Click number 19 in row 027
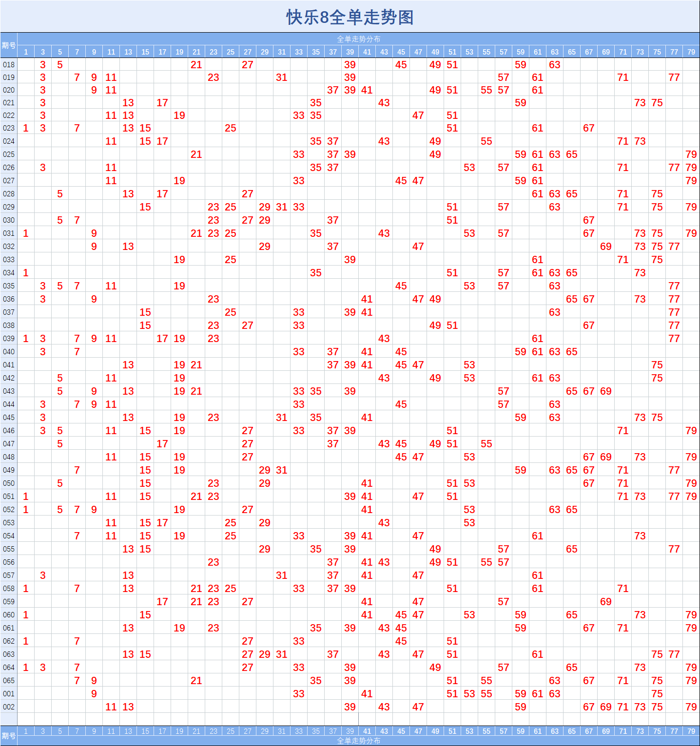Image resolution: width=700 pixels, height=746 pixels. tap(179, 180)
